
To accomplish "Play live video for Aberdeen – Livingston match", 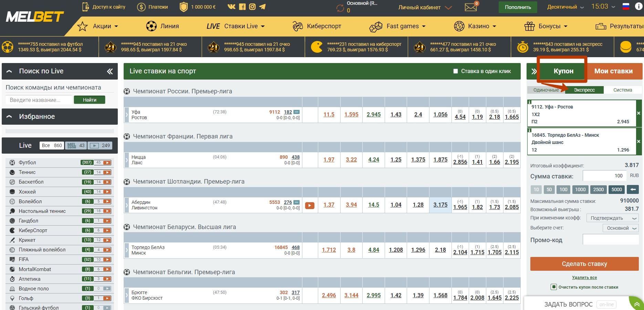I will (x=310, y=205).
